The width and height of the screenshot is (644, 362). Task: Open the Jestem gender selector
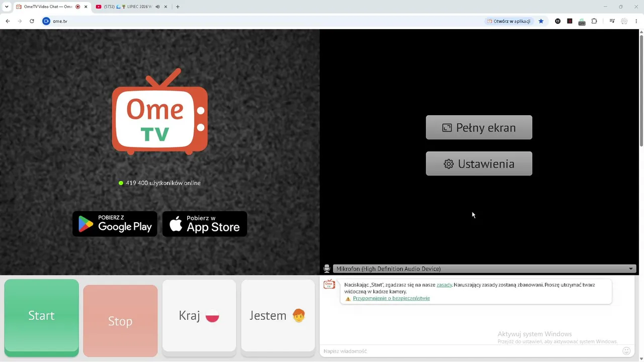(278, 316)
